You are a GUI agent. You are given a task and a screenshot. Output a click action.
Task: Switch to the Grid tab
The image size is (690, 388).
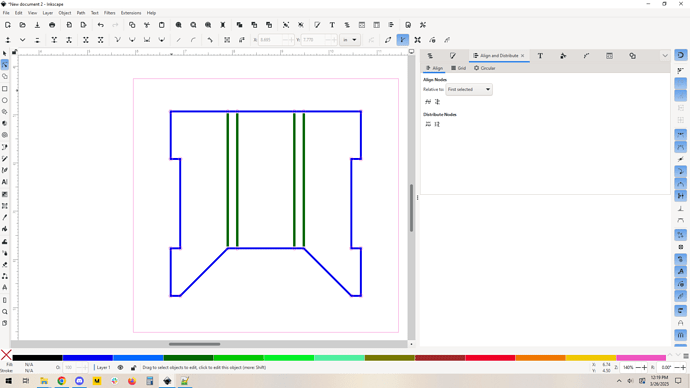[459, 68]
